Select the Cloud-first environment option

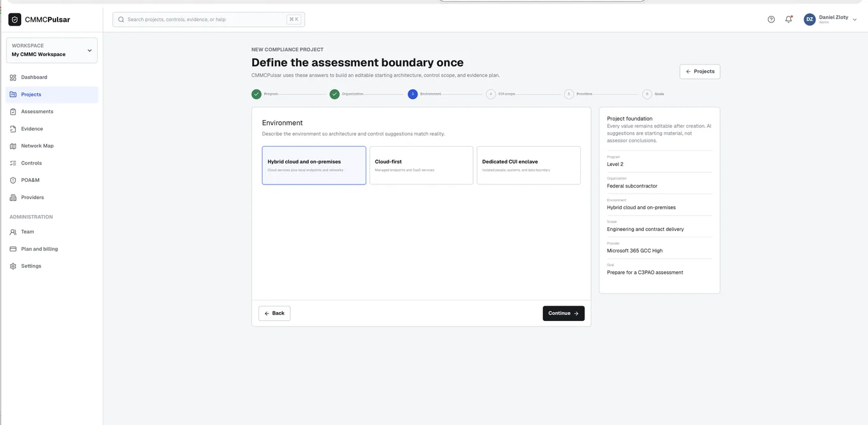[421, 165]
